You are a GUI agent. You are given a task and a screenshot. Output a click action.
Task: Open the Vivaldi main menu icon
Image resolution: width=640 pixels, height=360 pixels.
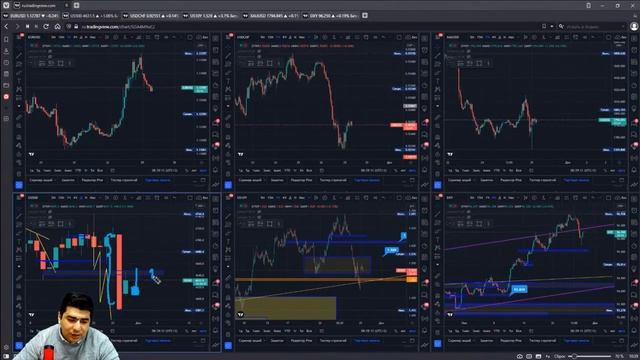[x=6, y=5]
